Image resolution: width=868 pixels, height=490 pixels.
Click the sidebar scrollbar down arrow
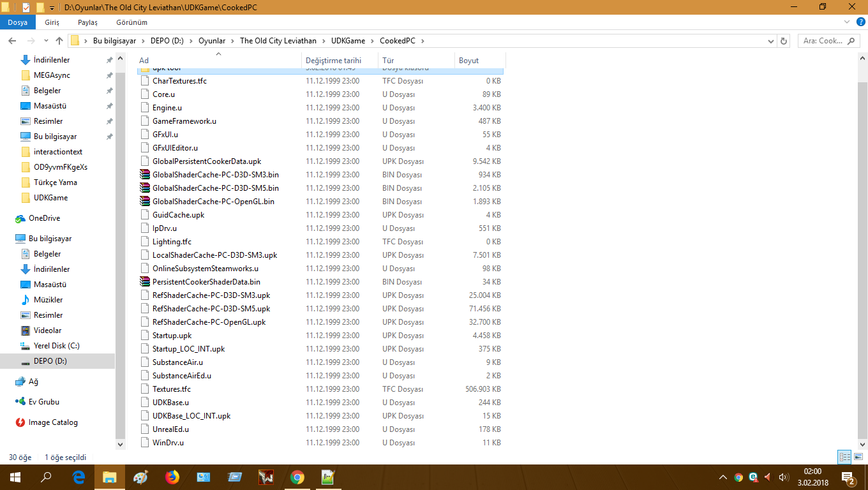click(121, 443)
